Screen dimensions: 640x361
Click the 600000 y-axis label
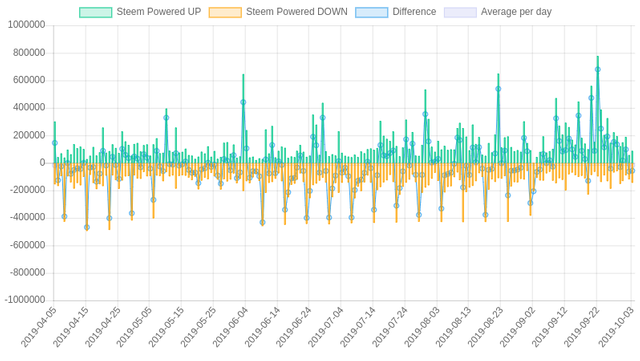(x=29, y=80)
